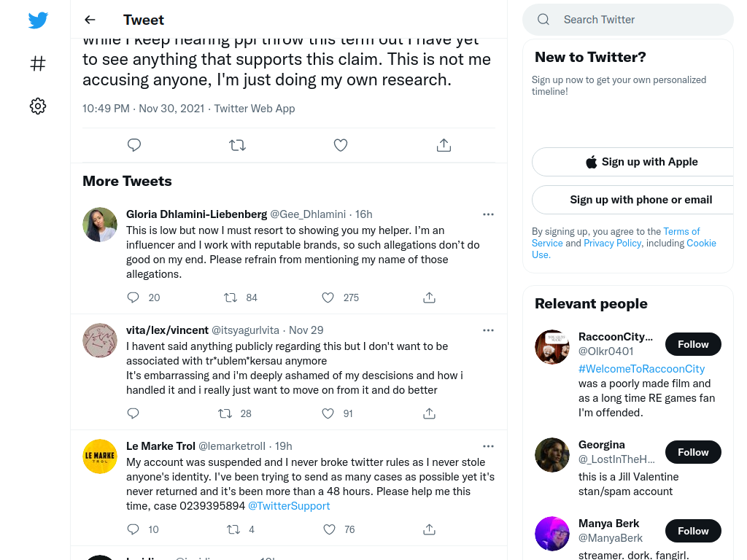Focus the Search Twitter field
Viewport: 747px width, 560px height.
(x=628, y=20)
